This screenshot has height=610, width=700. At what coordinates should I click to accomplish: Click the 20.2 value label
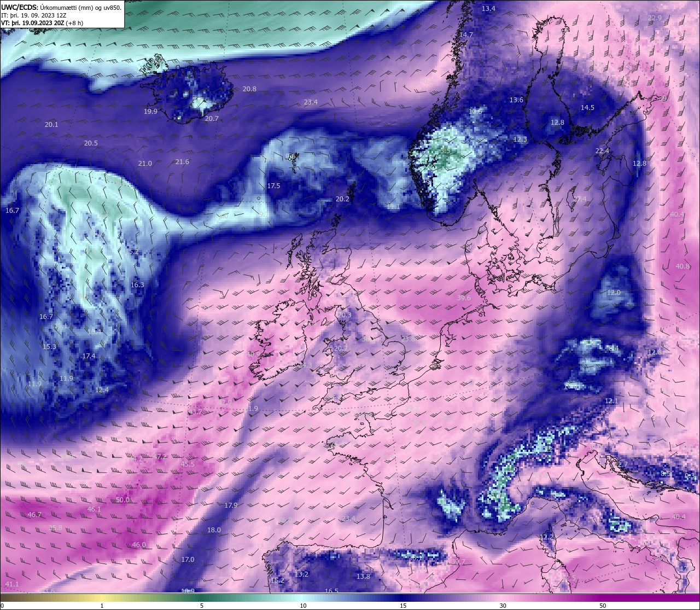(342, 199)
